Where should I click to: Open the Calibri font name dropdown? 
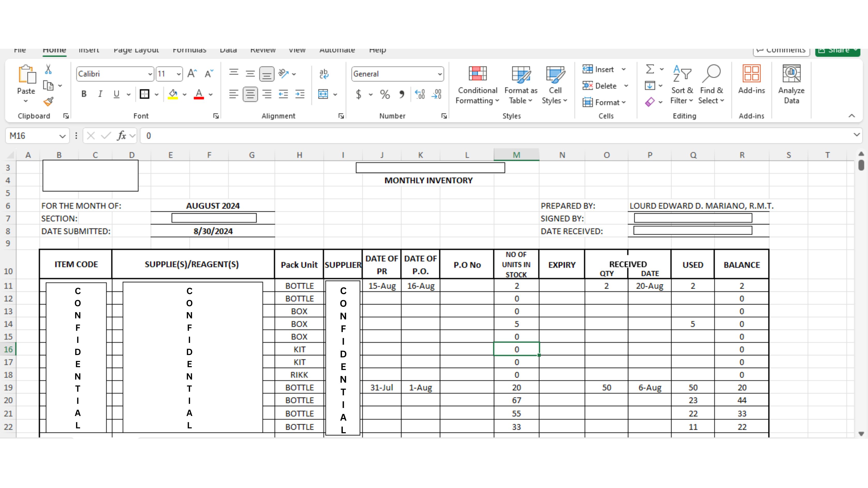click(x=150, y=74)
